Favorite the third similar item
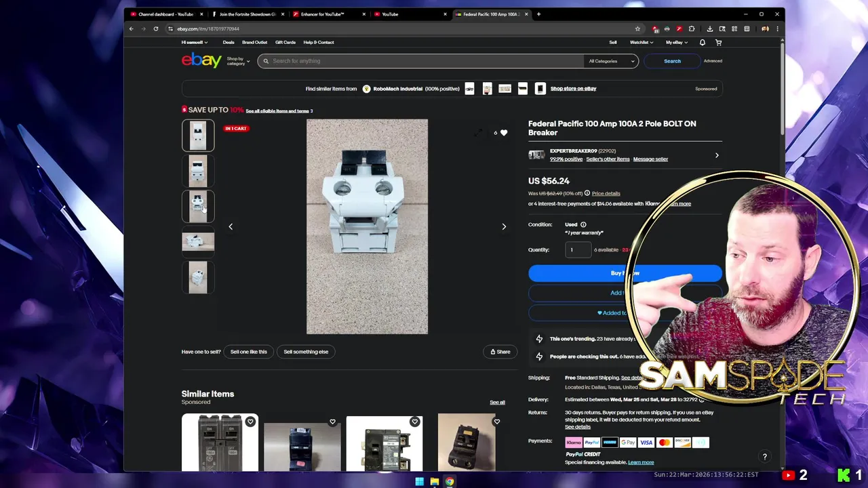868x488 pixels. pyautogui.click(x=414, y=422)
